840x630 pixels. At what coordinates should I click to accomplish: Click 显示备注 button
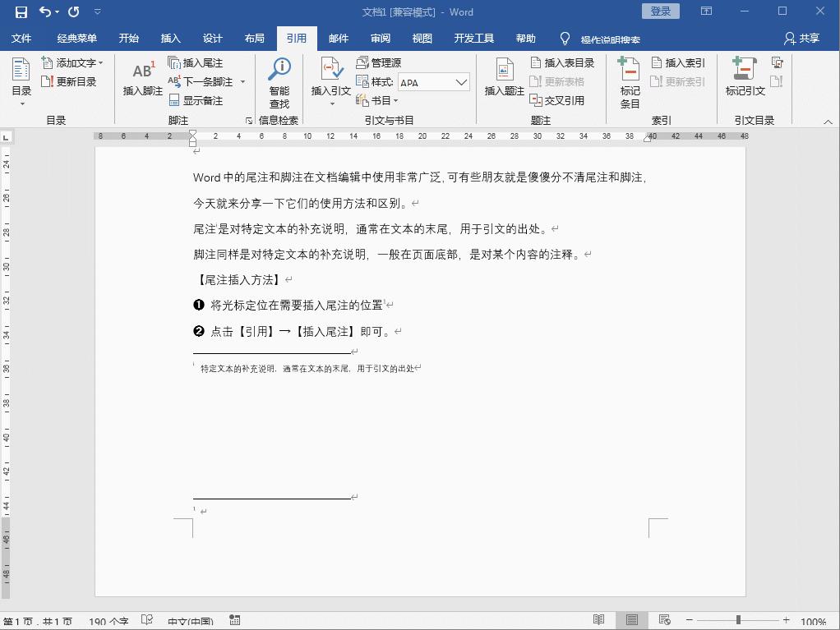click(x=196, y=101)
